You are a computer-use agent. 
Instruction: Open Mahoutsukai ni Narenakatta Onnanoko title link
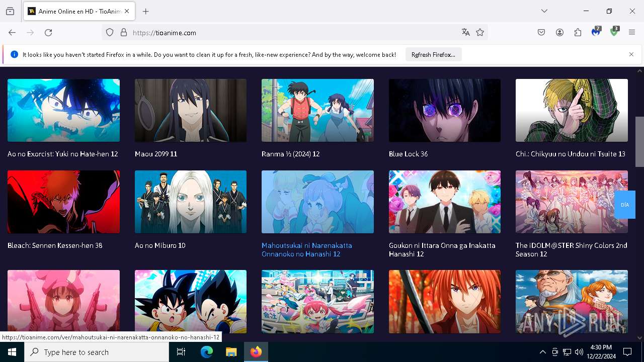click(x=307, y=250)
